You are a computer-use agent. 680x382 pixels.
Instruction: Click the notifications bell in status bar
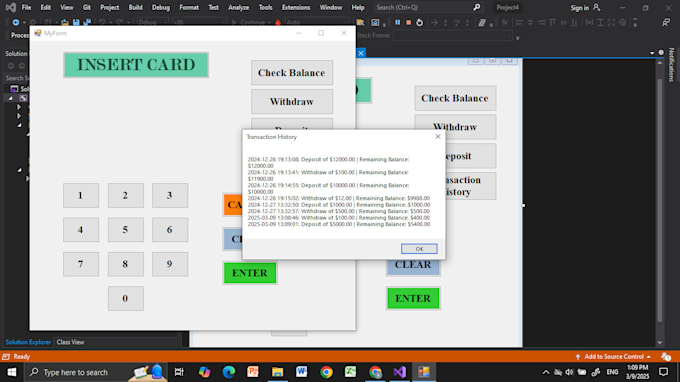click(666, 356)
